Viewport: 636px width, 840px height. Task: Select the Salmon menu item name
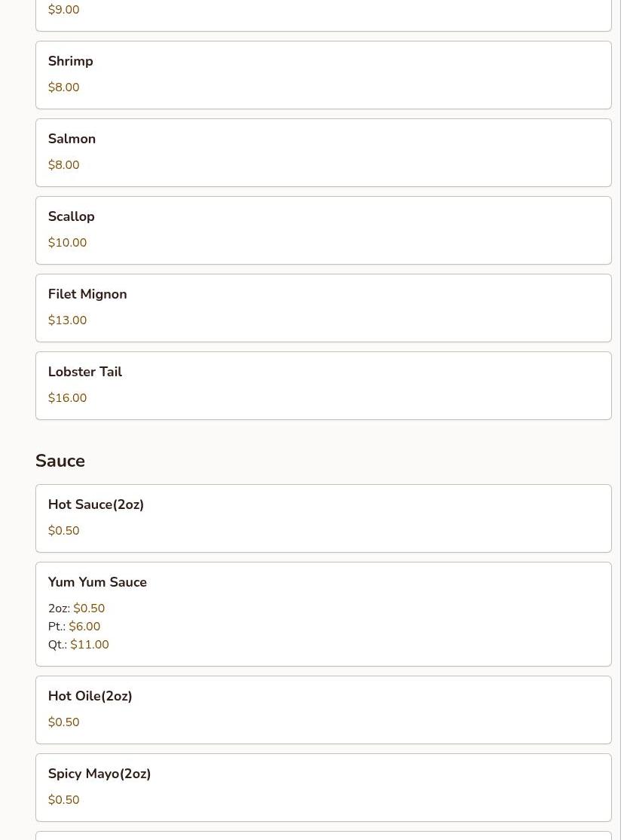pos(72,139)
